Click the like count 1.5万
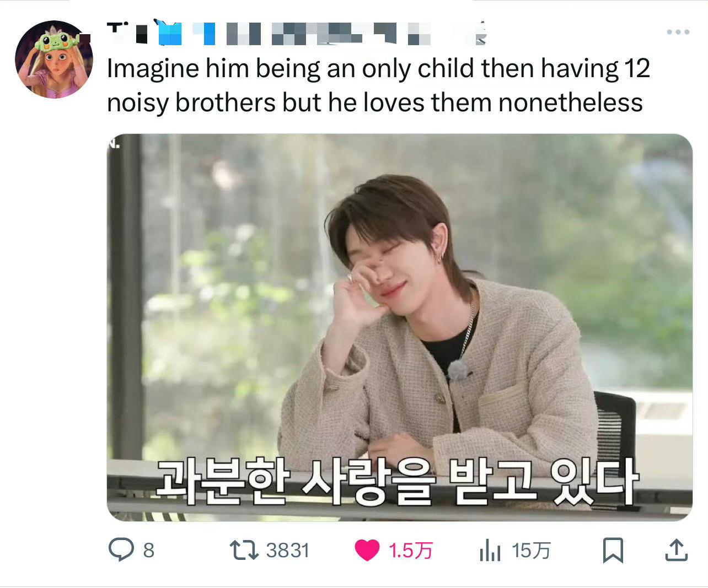The width and height of the screenshot is (708, 588). (411, 550)
